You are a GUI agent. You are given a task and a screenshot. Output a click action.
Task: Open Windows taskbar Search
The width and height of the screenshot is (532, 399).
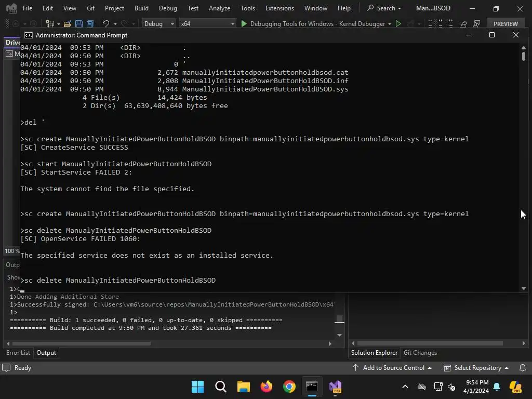point(220,387)
